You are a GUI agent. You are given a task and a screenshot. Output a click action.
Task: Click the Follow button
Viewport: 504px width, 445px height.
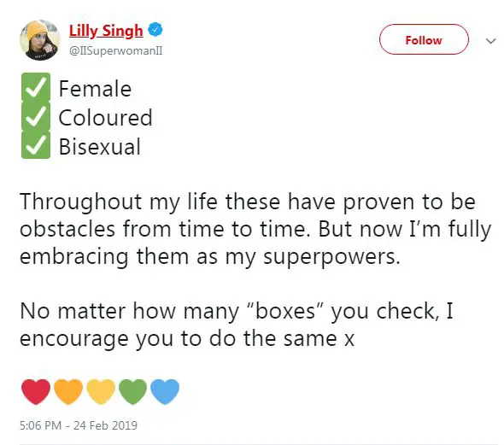(x=424, y=39)
